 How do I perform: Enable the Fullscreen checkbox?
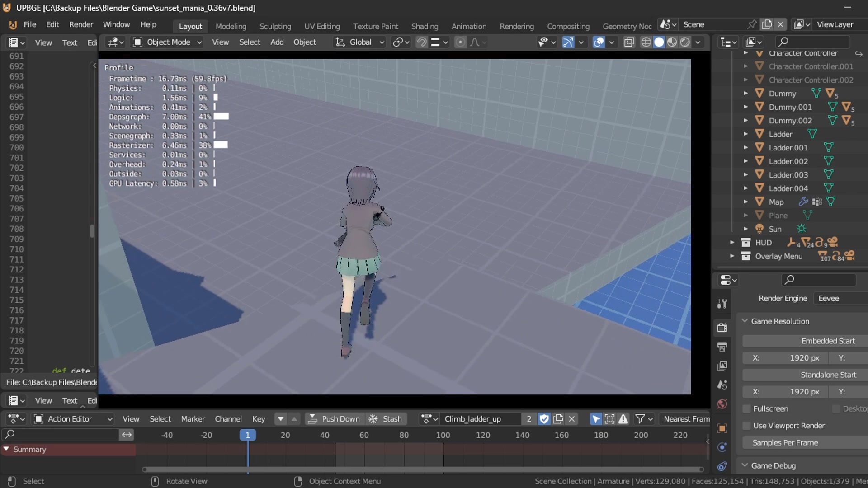(x=747, y=408)
